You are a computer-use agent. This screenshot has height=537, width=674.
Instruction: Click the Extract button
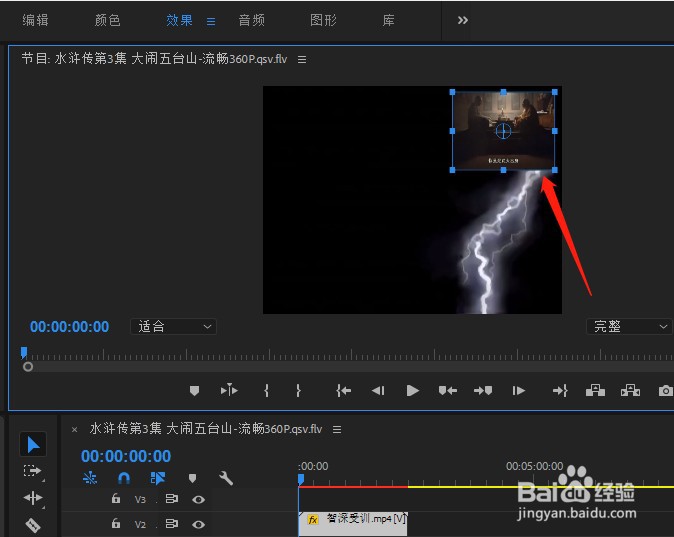[x=630, y=390]
